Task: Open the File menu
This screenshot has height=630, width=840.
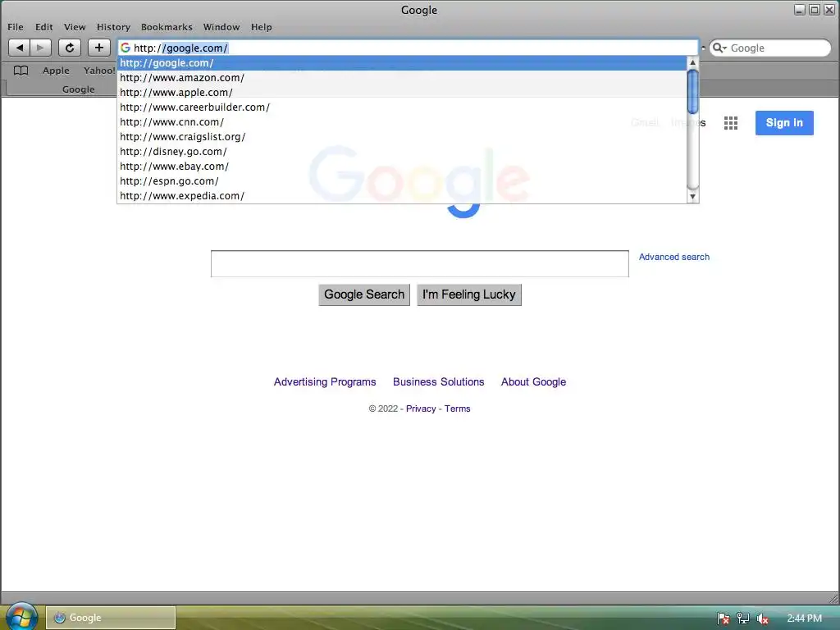Action: [16, 27]
